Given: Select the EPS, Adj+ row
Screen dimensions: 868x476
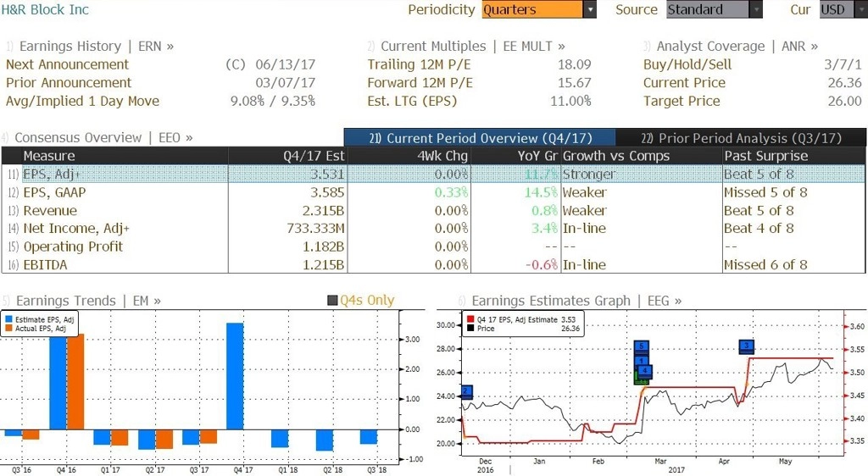Looking at the screenshot, I should tap(433, 174).
